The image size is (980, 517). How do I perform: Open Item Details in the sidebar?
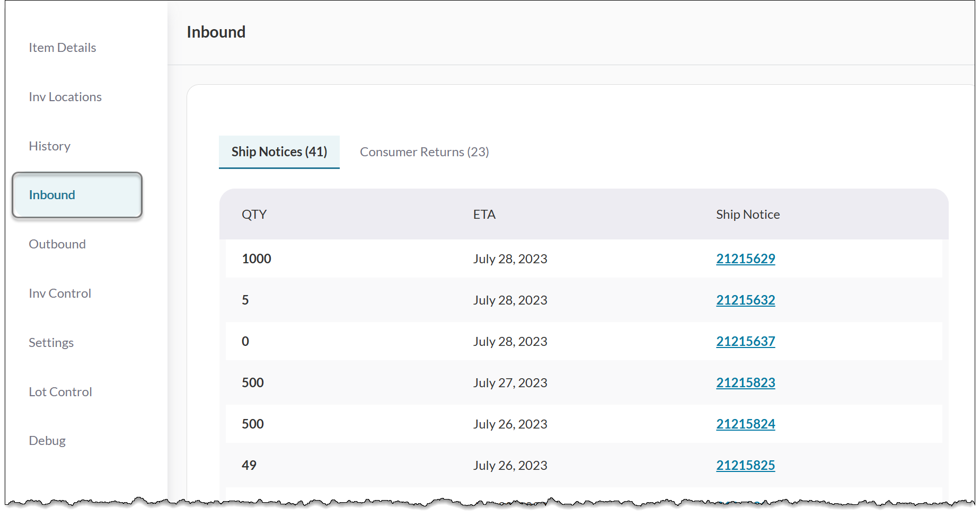pos(62,48)
